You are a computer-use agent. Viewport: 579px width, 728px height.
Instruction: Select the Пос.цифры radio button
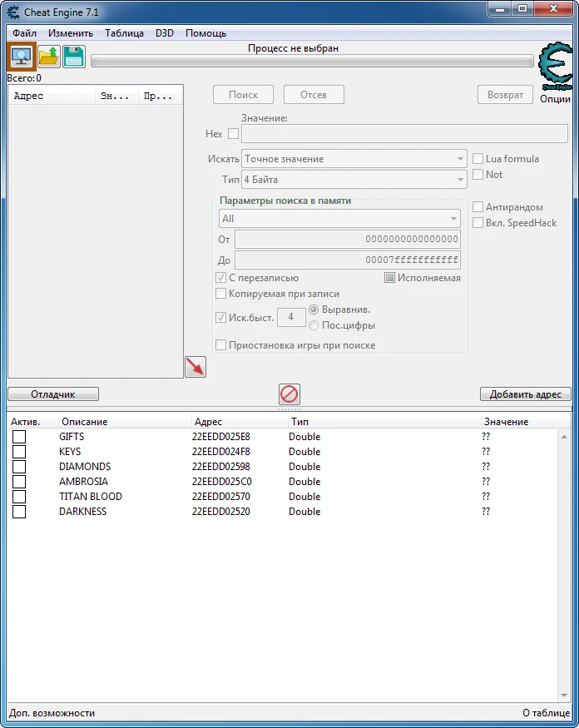[x=314, y=325]
